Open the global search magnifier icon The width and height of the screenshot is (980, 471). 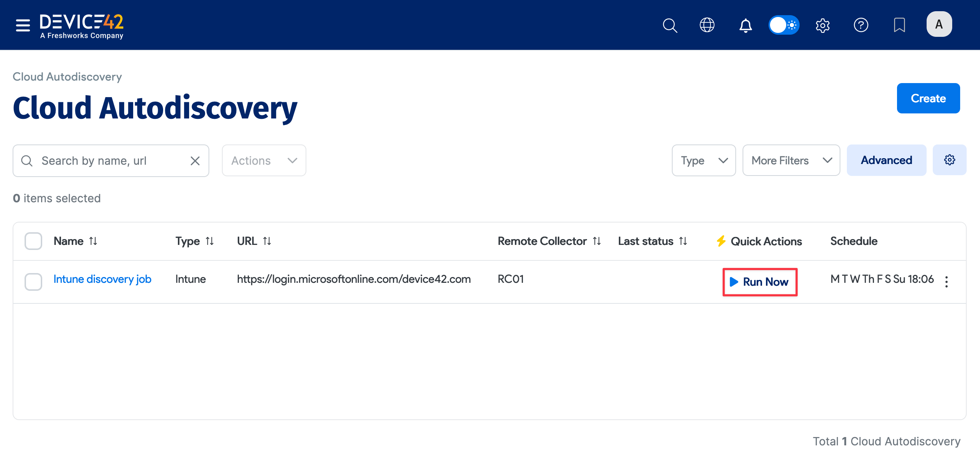[x=670, y=25]
